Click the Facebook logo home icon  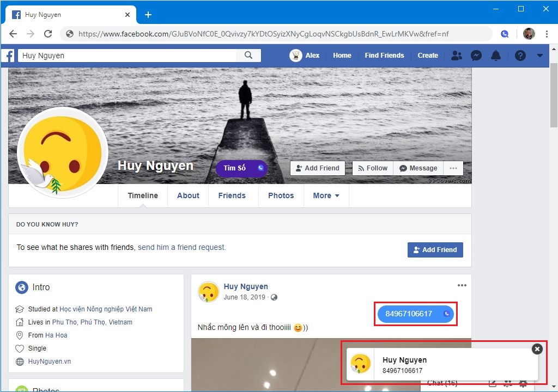point(9,56)
